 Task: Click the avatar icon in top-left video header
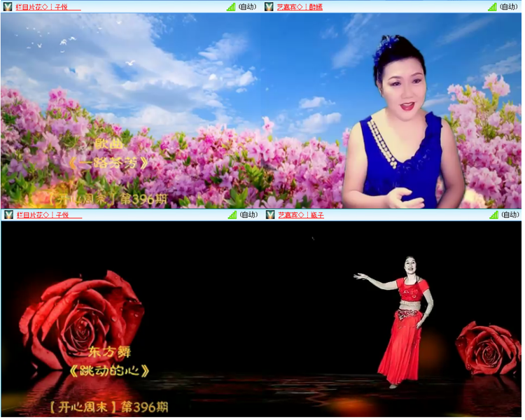[8, 6]
